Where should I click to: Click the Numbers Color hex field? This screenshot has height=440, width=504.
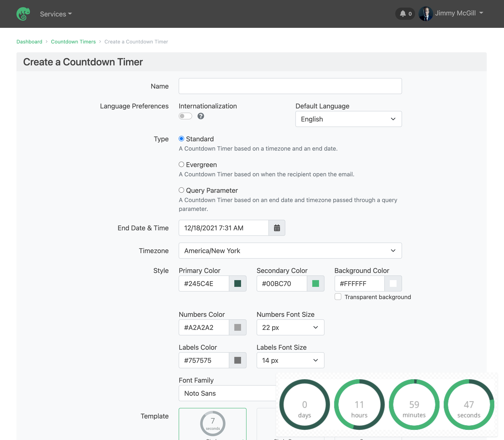204,327
